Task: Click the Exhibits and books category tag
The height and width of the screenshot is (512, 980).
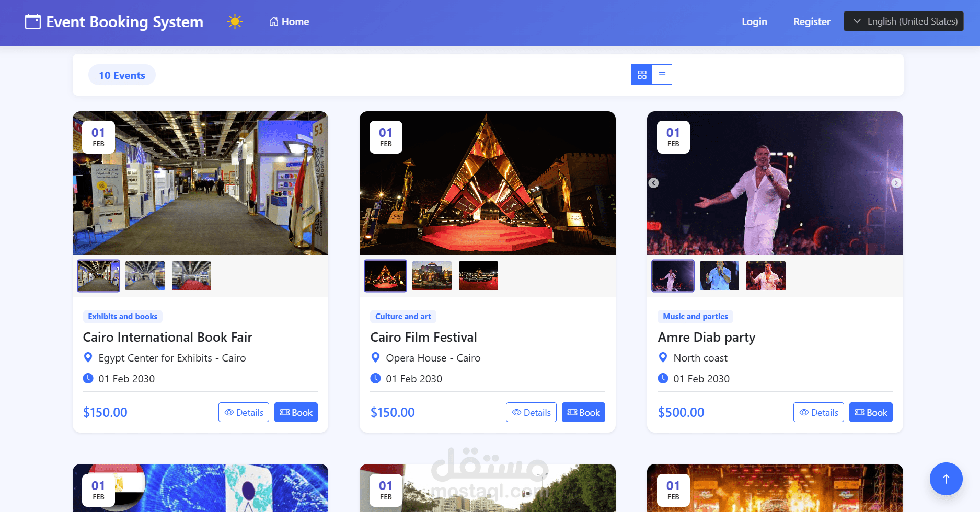Action: [123, 317]
